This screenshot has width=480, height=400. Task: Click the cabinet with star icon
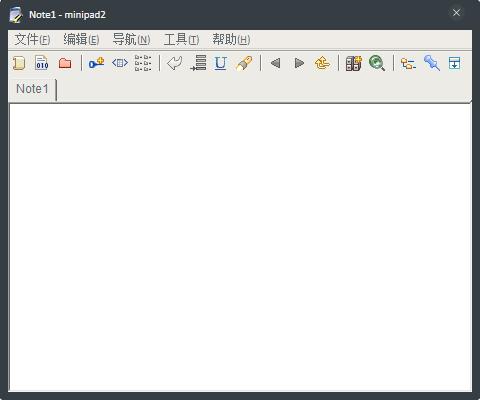[x=354, y=63]
